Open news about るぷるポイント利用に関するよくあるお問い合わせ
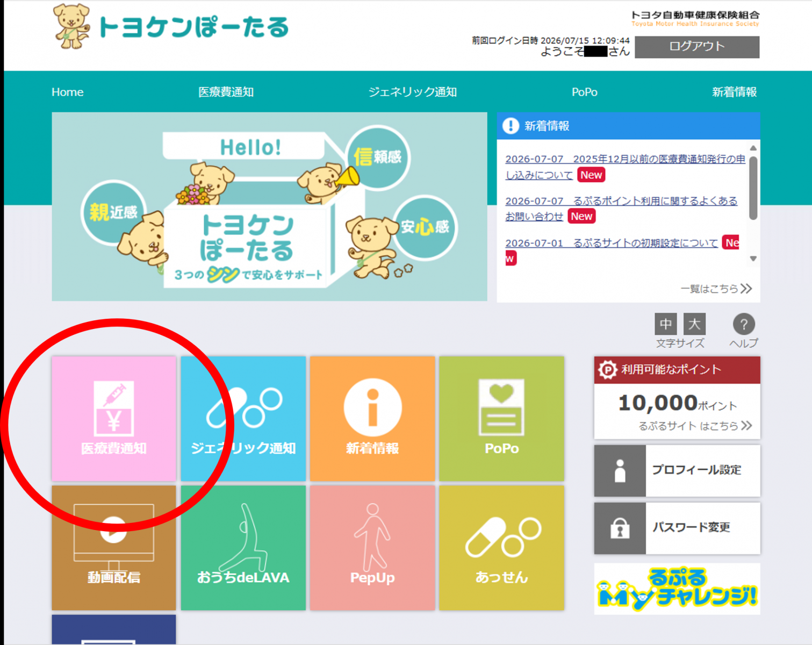The image size is (812, 645). [x=621, y=209]
